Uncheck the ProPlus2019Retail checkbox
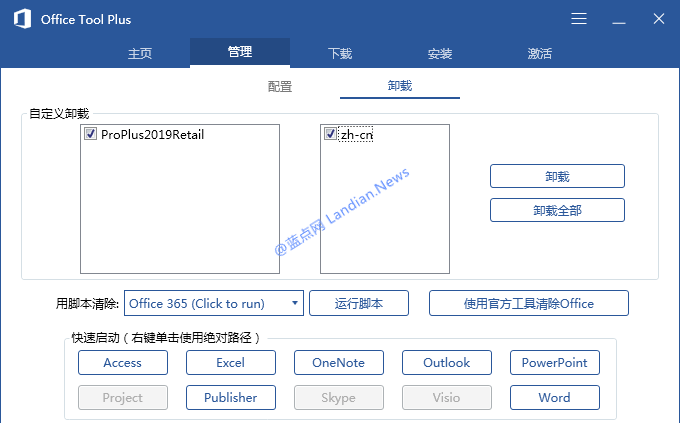The height and width of the screenshot is (423, 680). coord(90,134)
